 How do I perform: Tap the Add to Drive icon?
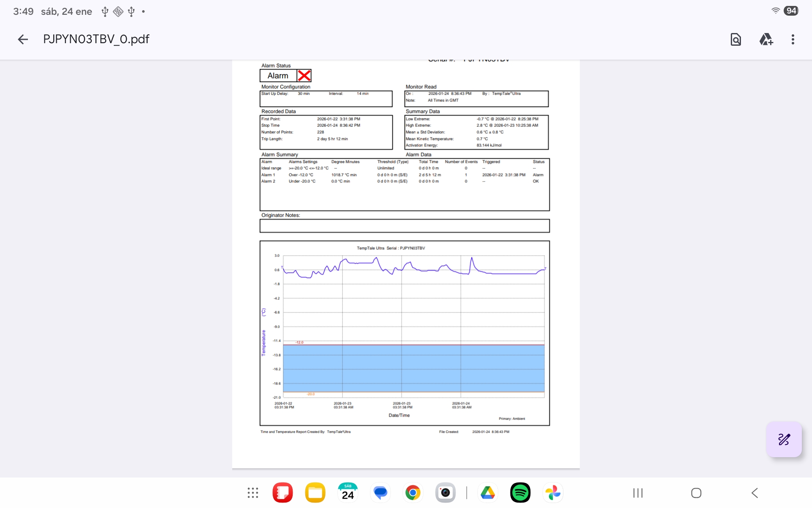765,39
